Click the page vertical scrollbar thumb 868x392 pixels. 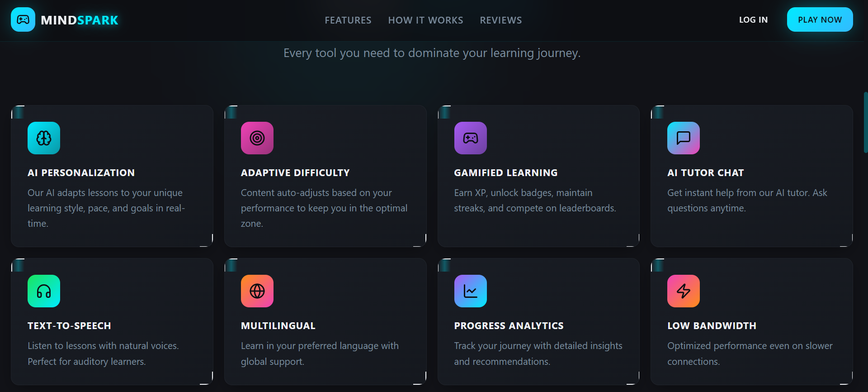pyautogui.click(x=866, y=122)
